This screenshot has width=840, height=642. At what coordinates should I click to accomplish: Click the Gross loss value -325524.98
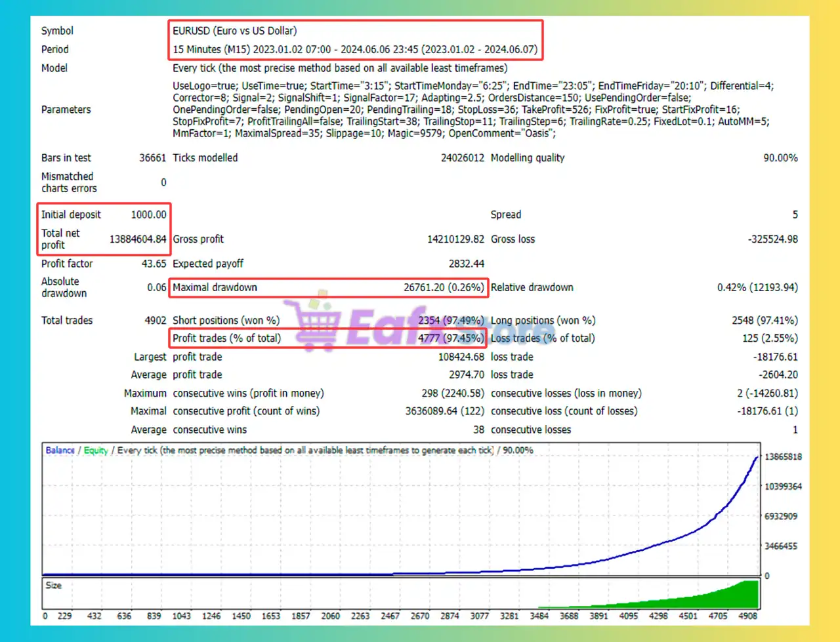pyautogui.click(x=772, y=239)
